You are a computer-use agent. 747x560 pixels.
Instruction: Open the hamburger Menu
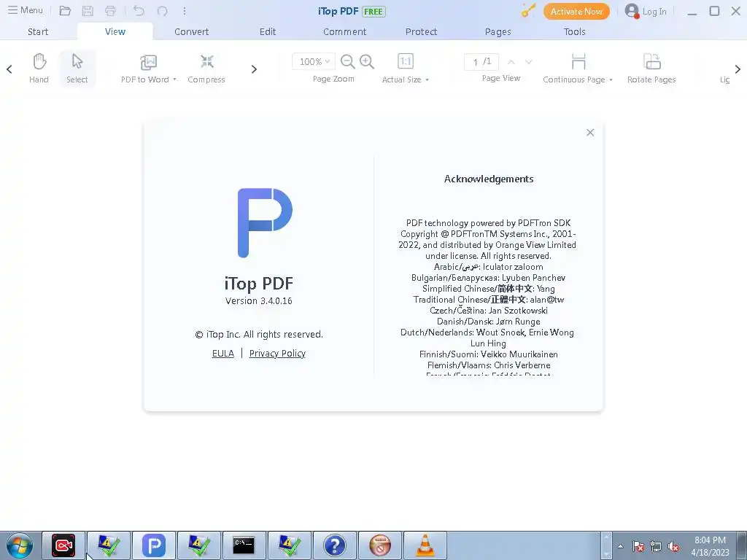[x=26, y=10]
